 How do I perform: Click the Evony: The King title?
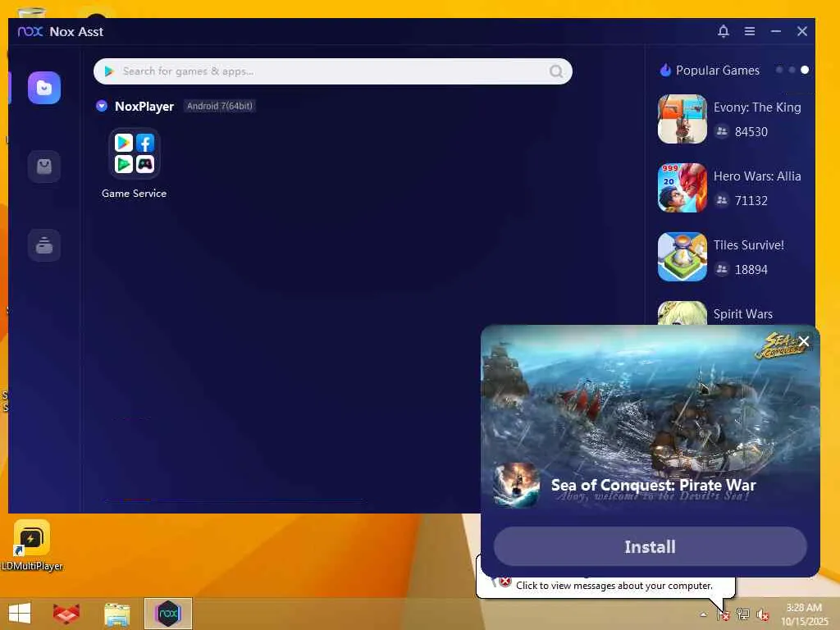pos(757,107)
